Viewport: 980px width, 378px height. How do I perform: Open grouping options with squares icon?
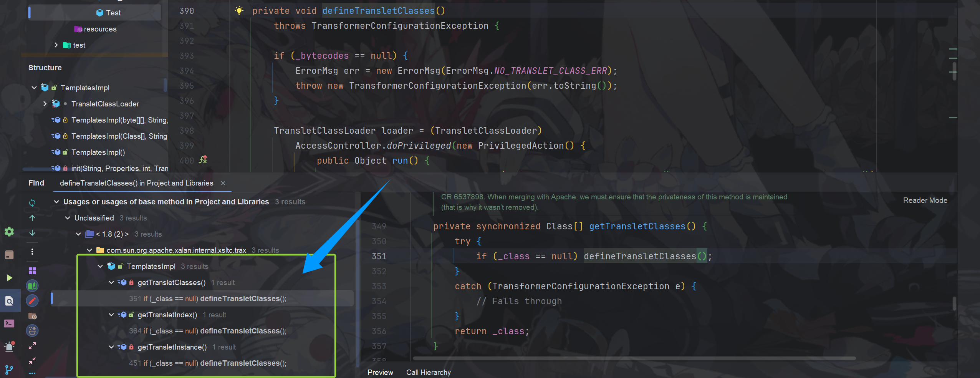point(32,270)
